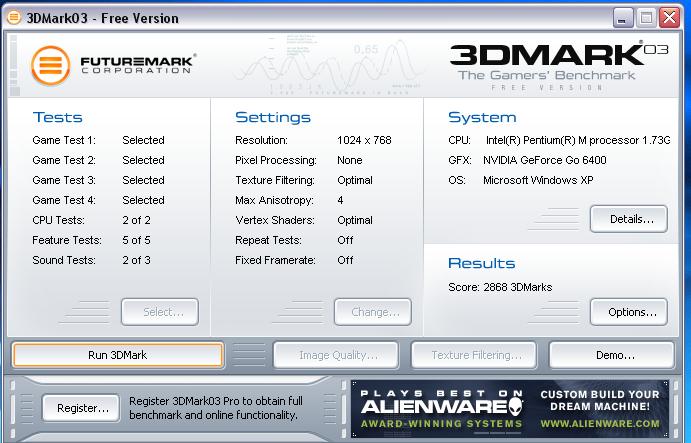This screenshot has height=443, width=691.
Task: Click the Tests section heading
Action: coord(57,117)
